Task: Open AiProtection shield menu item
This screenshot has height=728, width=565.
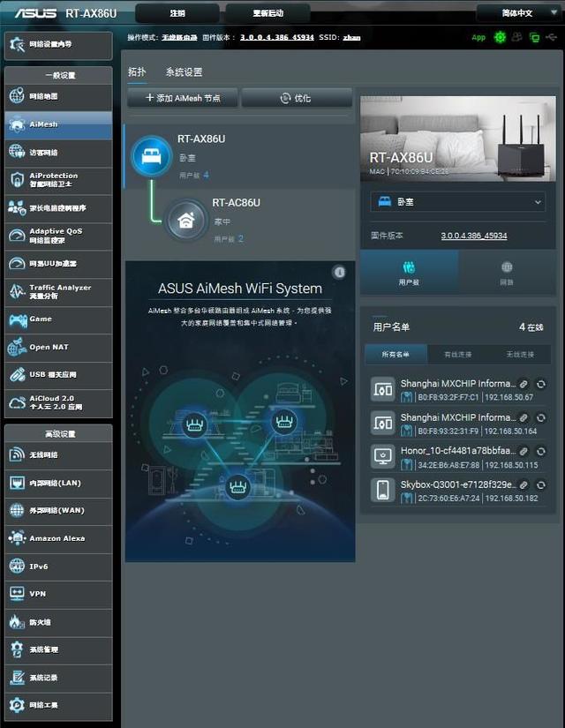Action: point(58,180)
